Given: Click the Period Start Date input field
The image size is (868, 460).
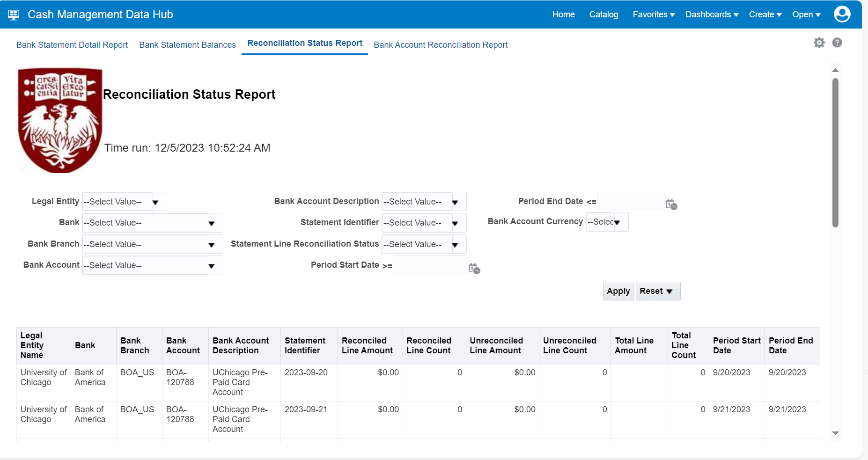Looking at the screenshot, I should coord(430,265).
